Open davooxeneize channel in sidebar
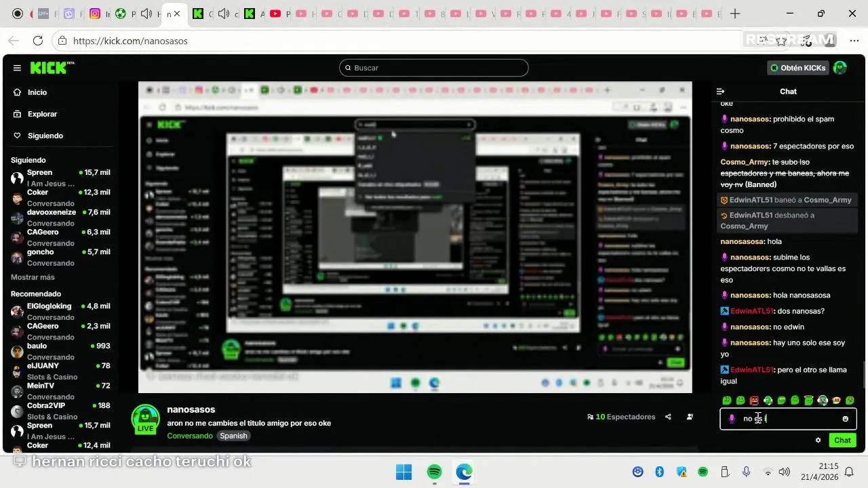 (60, 217)
